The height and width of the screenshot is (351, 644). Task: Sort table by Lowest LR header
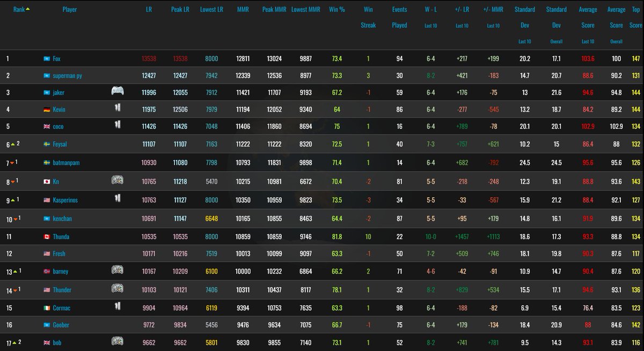[x=211, y=9]
